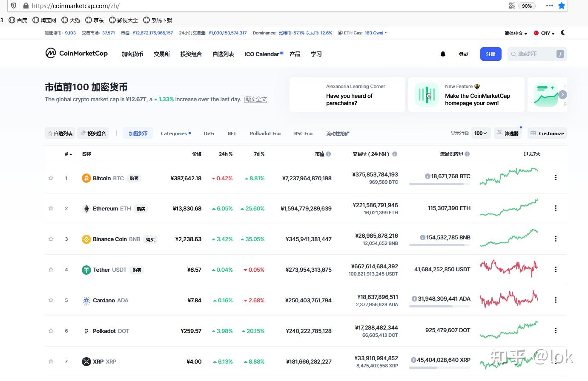
Task: Star Tether for watchlist
Action: click(51, 270)
